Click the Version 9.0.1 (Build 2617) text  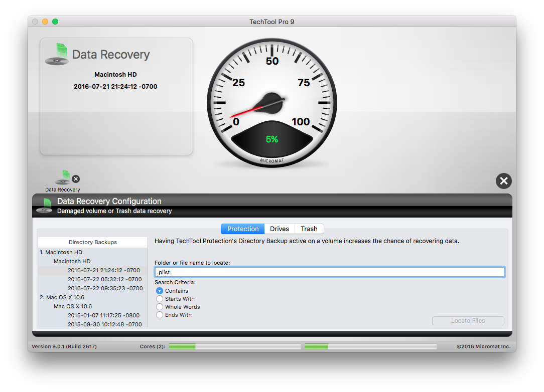(x=64, y=346)
